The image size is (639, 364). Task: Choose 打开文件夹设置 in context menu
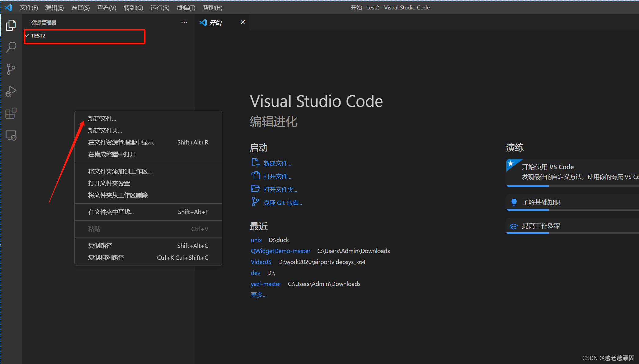coord(148,183)
